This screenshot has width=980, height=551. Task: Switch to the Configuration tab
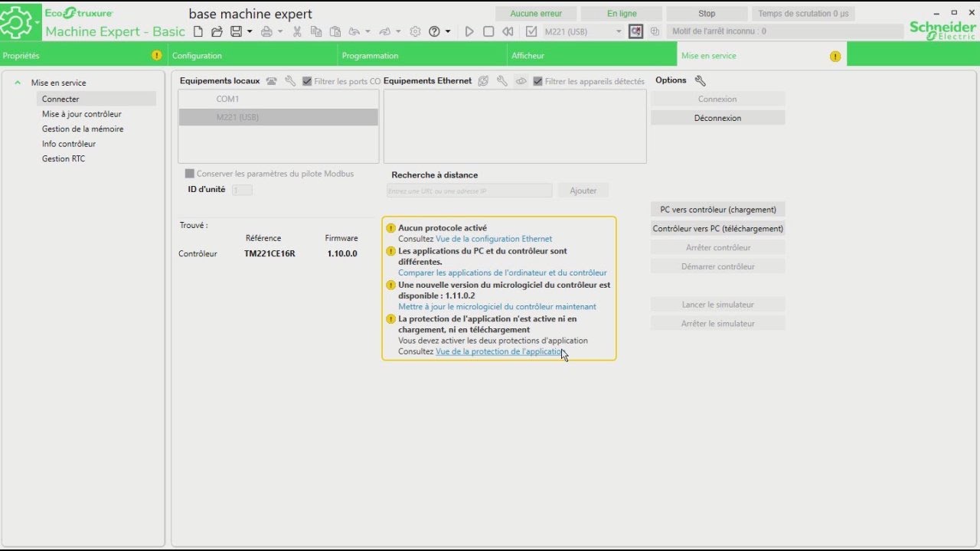click(253, 55)
